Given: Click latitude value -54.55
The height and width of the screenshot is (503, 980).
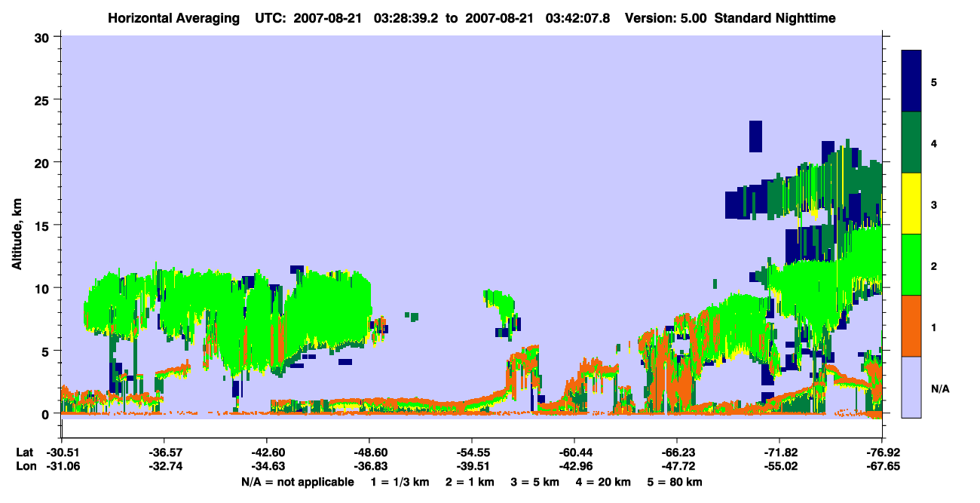Looking at the screenshot, I should tap(472, 452).
